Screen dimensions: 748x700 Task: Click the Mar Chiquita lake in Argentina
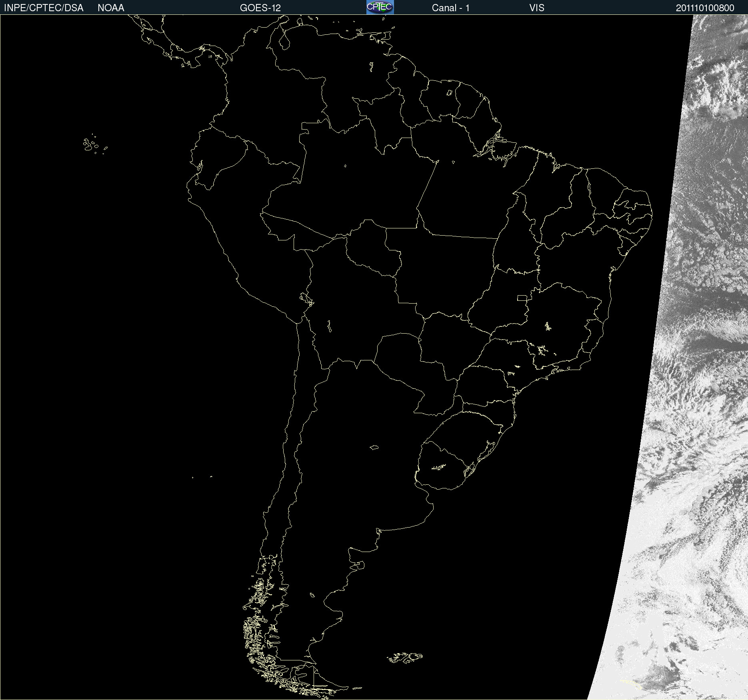pos(374,447)
